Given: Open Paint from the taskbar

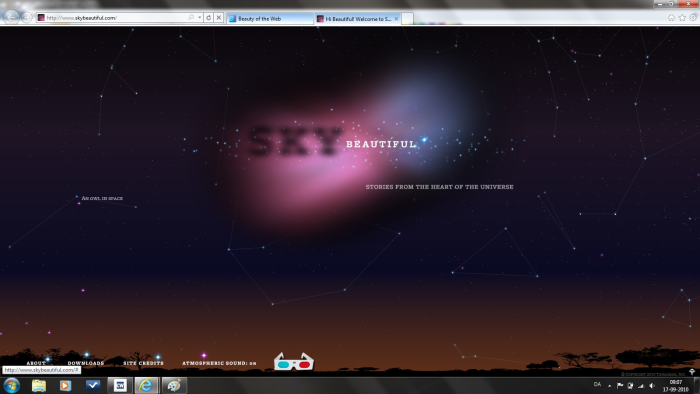Looking at the screenshot, I should pos(174,385).
